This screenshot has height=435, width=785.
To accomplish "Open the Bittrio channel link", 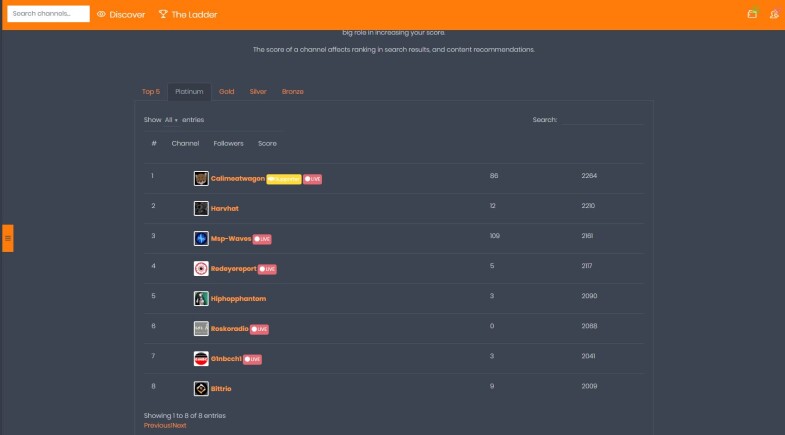I will pyautogui.click(x=221, y=389).
